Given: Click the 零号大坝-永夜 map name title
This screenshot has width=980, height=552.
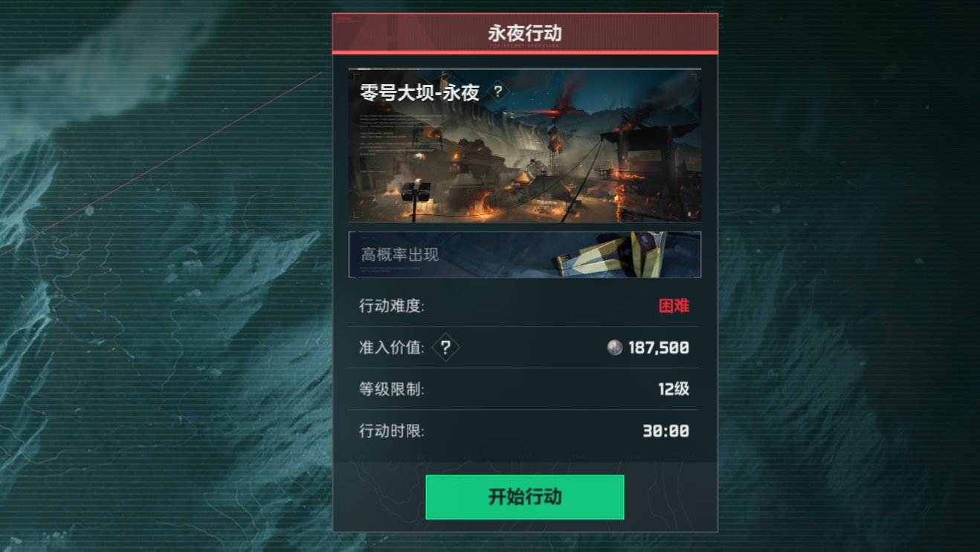Looking at the screenshot, I should pos(419,93).
